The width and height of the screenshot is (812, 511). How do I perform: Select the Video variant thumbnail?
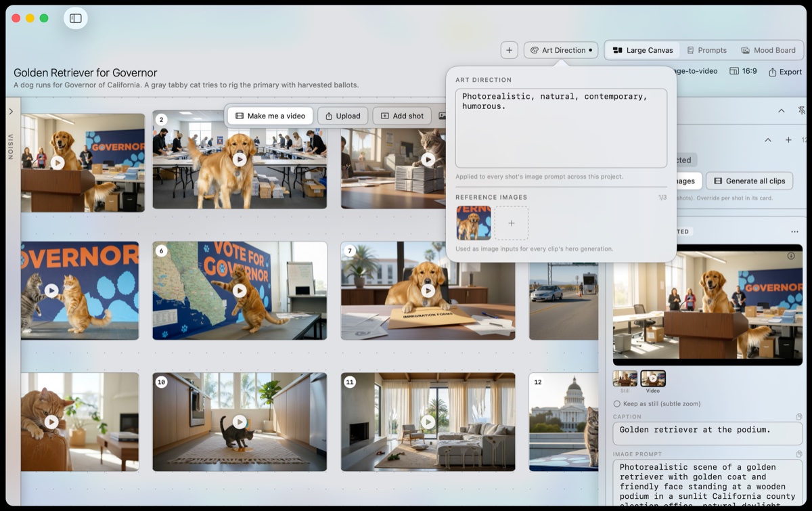653,378
